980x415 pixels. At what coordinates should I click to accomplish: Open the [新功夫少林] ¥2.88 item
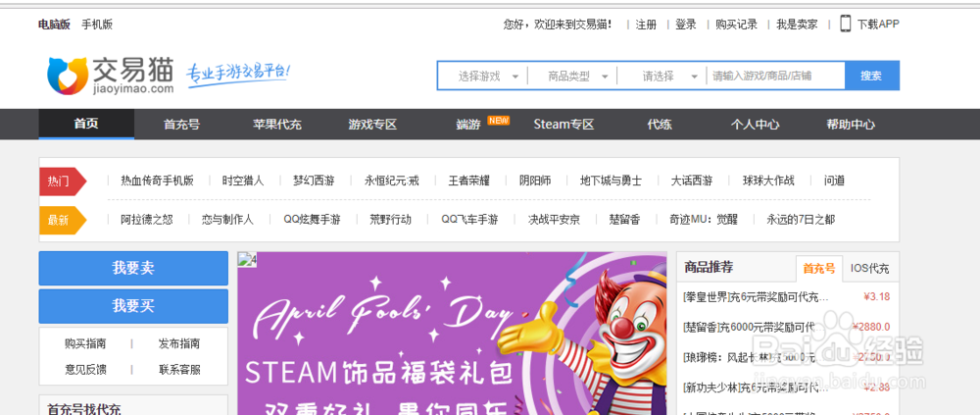788,388
